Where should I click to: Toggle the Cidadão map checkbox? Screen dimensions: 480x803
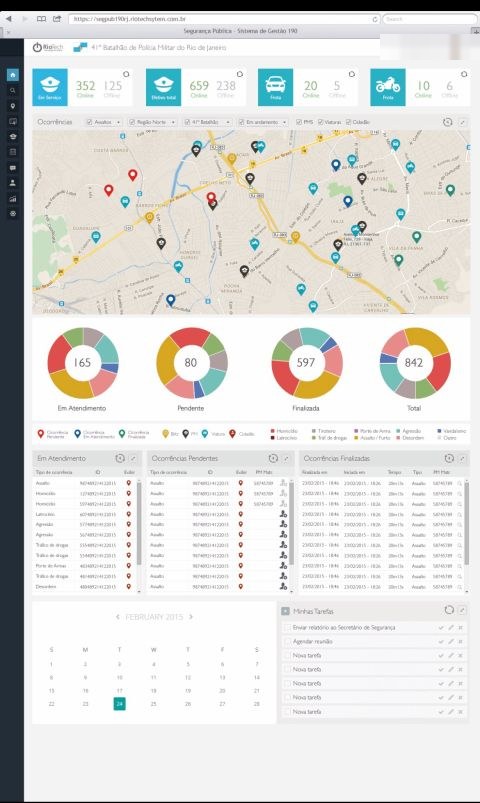[x=348, y=122]
